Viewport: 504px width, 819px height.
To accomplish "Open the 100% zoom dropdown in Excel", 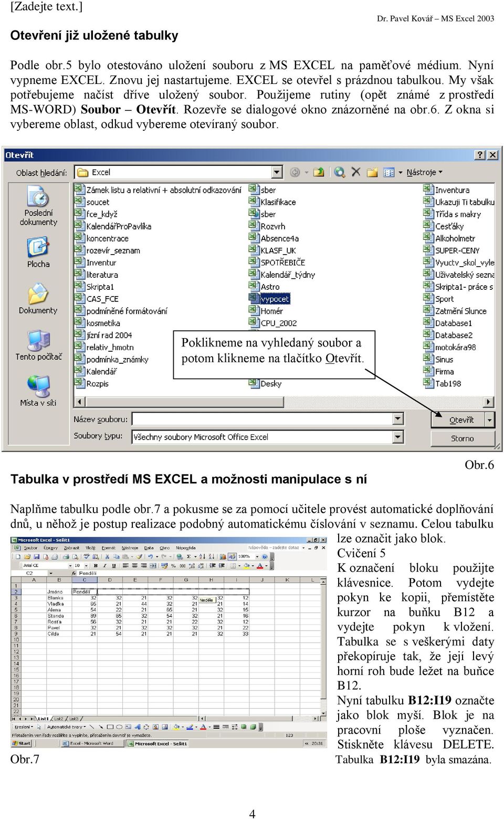I will click(257, 556).
